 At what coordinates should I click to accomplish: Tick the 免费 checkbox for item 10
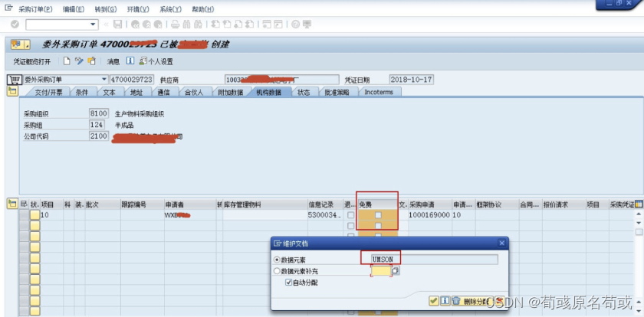pyautogui.click(x=378, y=215)
